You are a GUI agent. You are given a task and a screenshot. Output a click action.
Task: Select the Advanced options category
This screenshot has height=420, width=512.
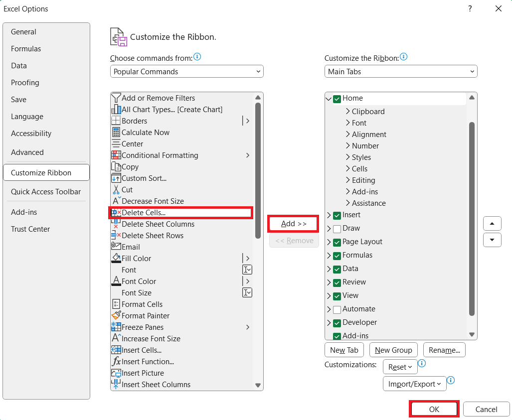(46, 152)
